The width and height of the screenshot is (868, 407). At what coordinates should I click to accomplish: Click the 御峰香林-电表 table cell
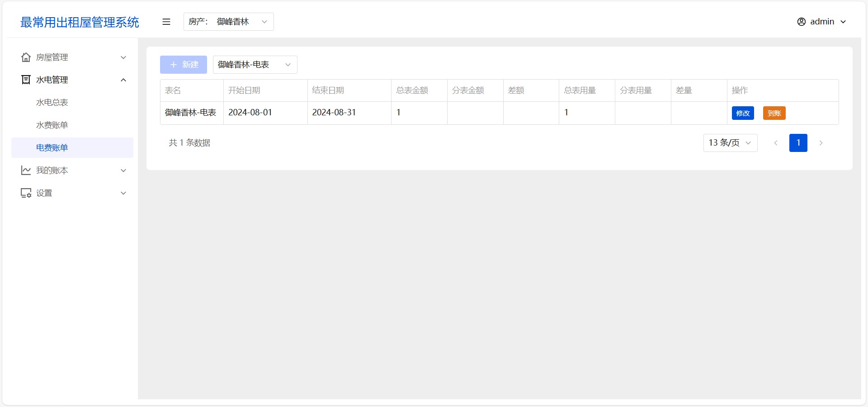point(192,113)
